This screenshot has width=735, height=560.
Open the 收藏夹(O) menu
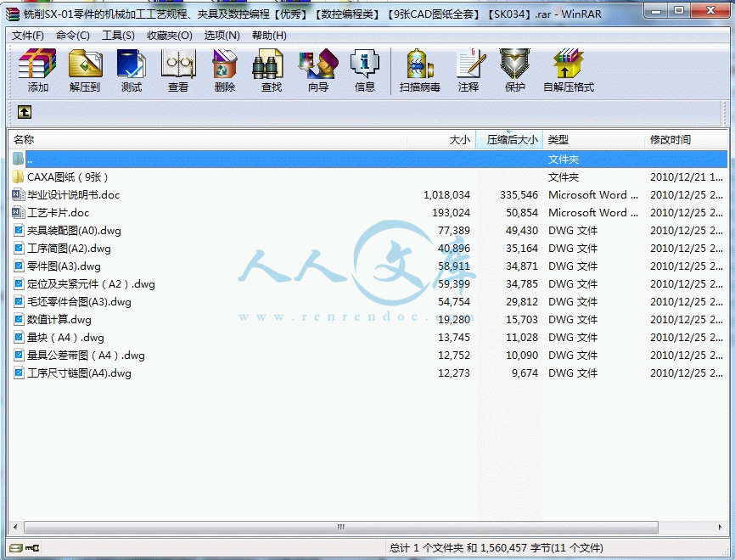point(169,36)
